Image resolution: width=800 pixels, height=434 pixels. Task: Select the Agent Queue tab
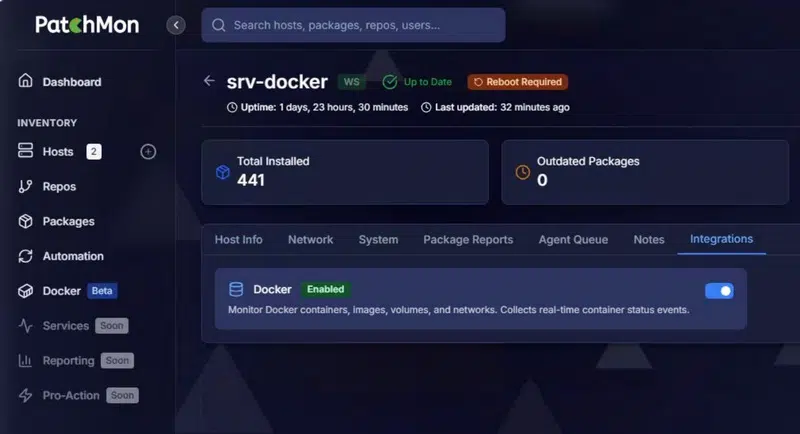point(573,240)
